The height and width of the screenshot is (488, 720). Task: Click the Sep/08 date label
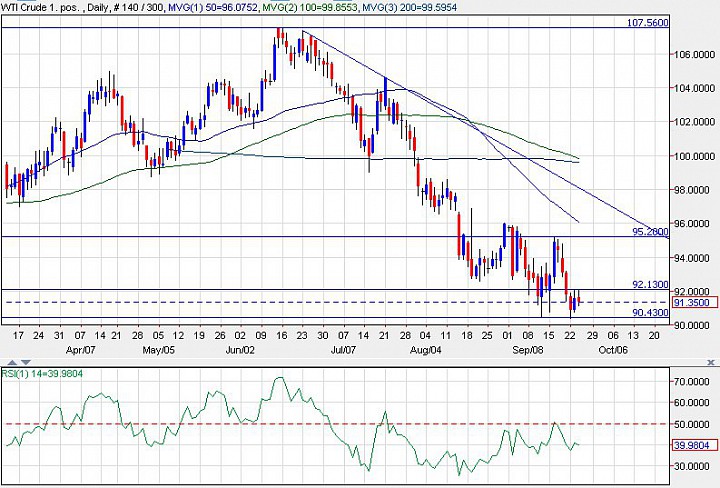point(528,350)
